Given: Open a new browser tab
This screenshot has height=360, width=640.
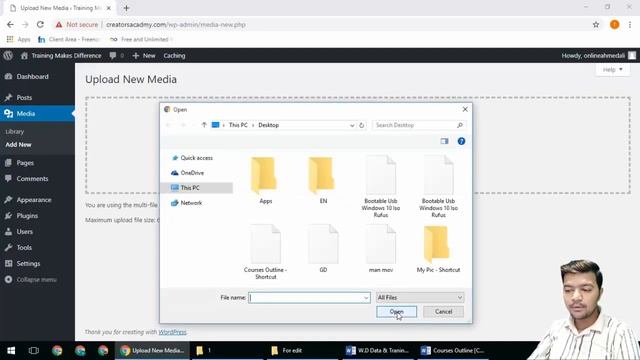Looking at the screenshot, I should [126, 8].
